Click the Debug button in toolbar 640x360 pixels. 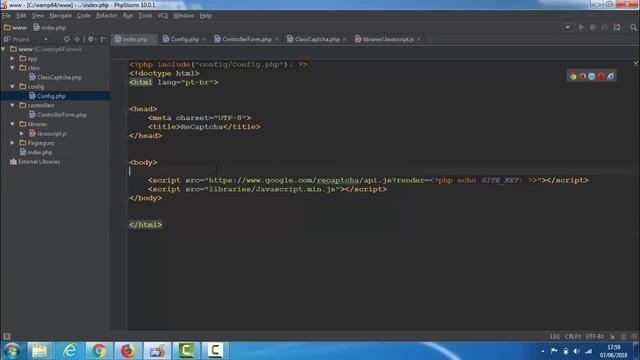click(593, 27)
